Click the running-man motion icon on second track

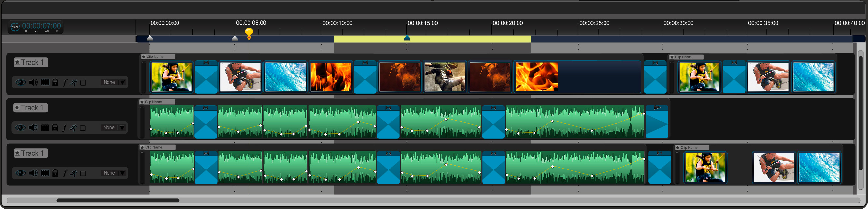[73, 128]
